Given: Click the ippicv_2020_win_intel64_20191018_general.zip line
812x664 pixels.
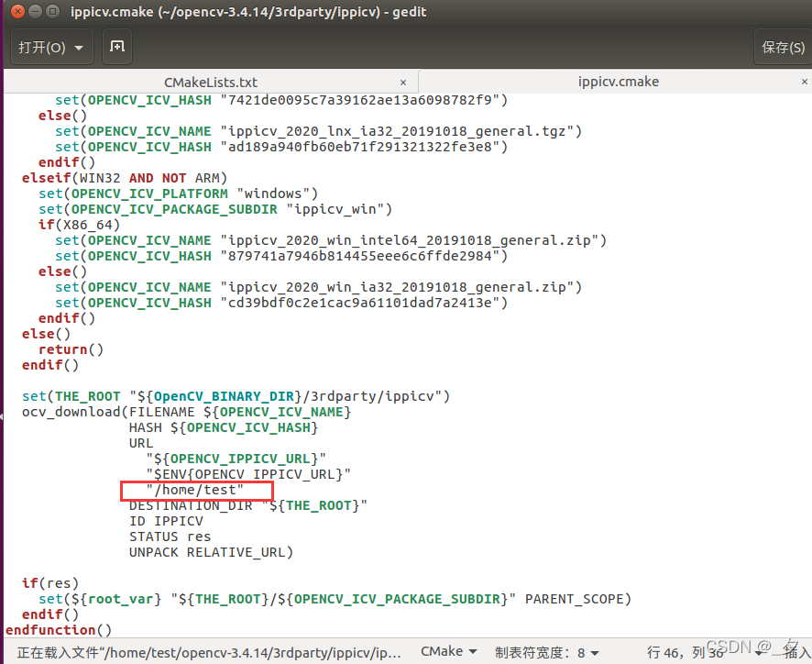Looking at the screenshot, I should pyautogui.click(x=331, y=240).
